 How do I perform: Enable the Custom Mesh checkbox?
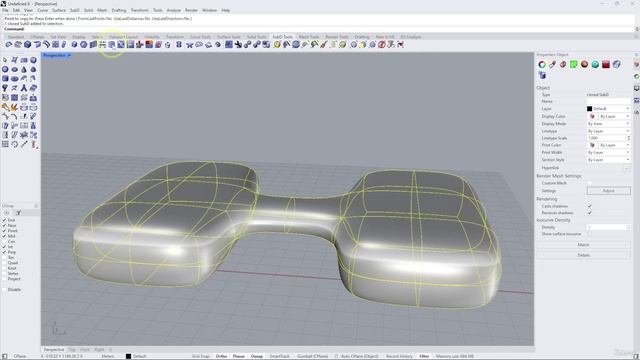click(589, 183)
